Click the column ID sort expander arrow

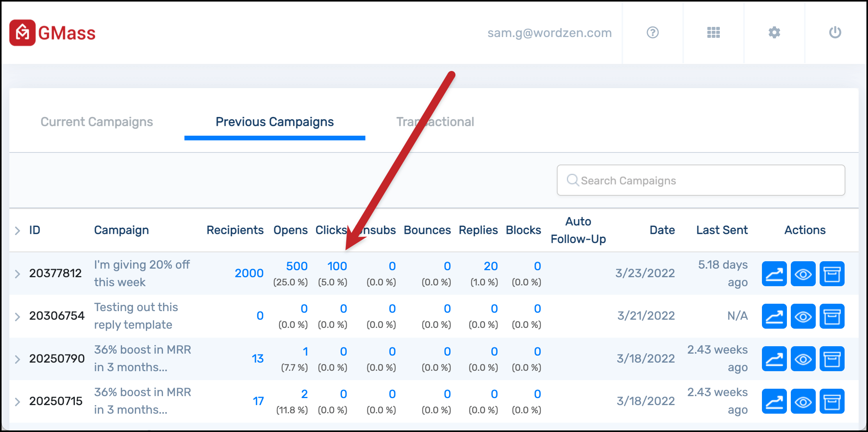click(17, 231)
